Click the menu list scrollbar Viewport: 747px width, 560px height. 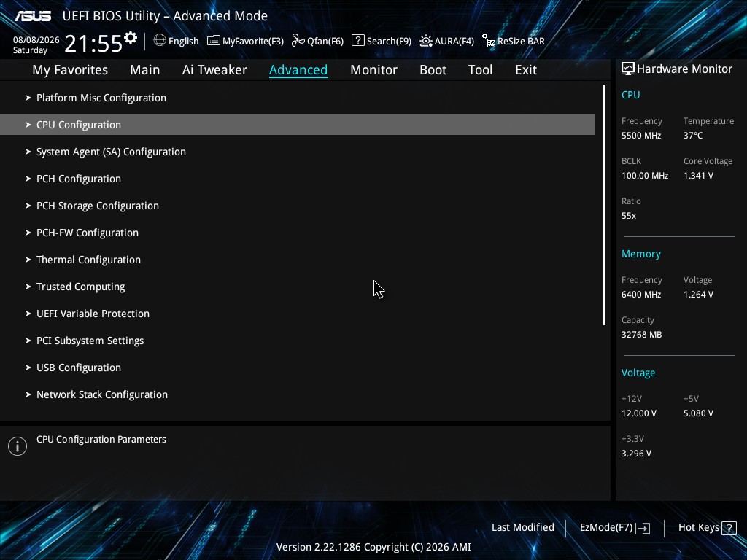point(604,205)
